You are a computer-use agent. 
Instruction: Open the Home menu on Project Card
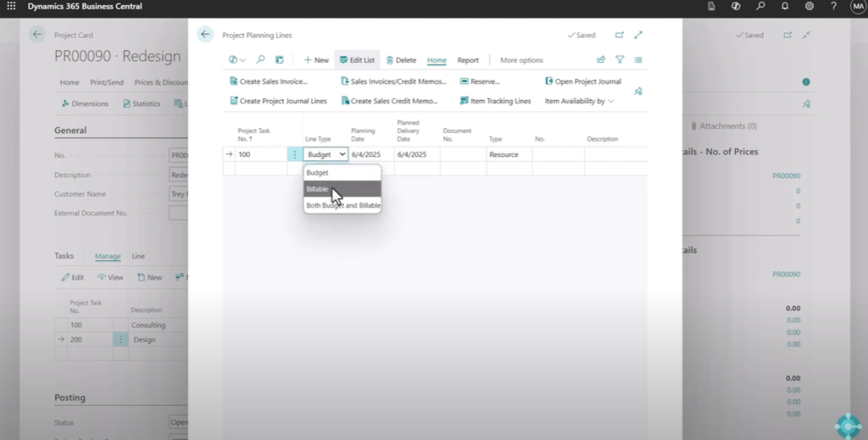[x=70, y=82]
